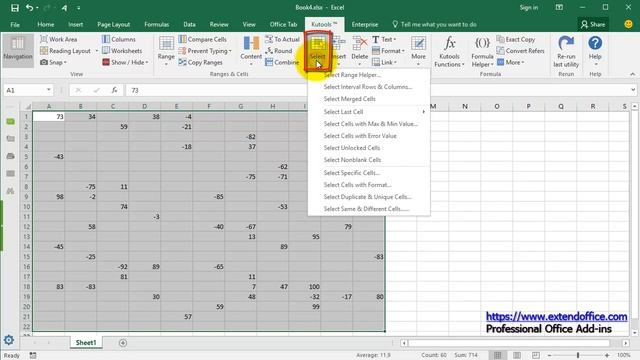Click the Delete tools button
640x360 pixels.
(x=360, y=51)
